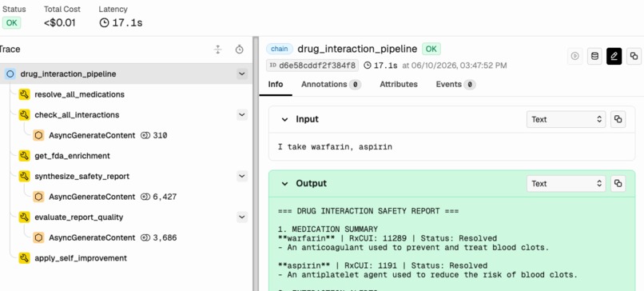Click the collapse-all icon in Trace header

[217, 50]
